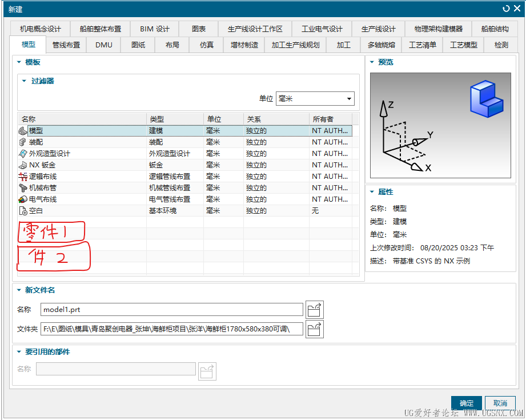Screen dimensions: 526x420
Task: Collapse the 预览 preview panel
Action: click(x=372, y=62)
